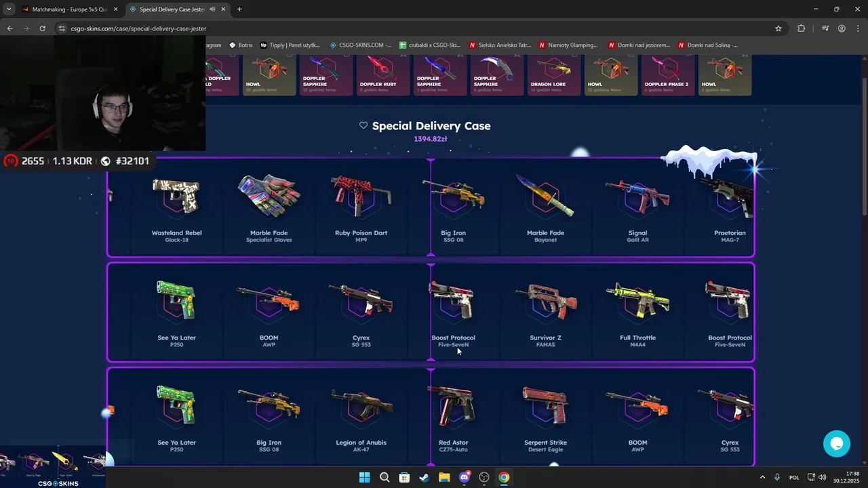Reload the csgo-skins page
The image size is (868, 488).
[42, 28]
